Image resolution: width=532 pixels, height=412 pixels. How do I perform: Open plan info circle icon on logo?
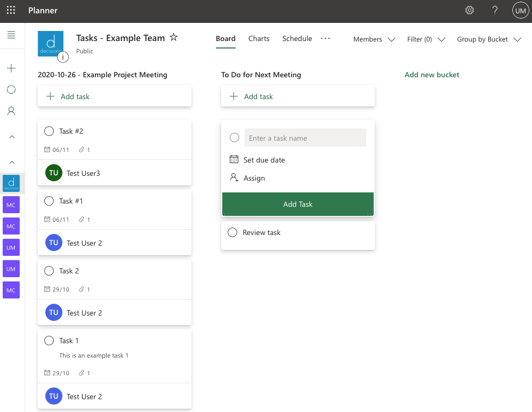click(63, 57)
